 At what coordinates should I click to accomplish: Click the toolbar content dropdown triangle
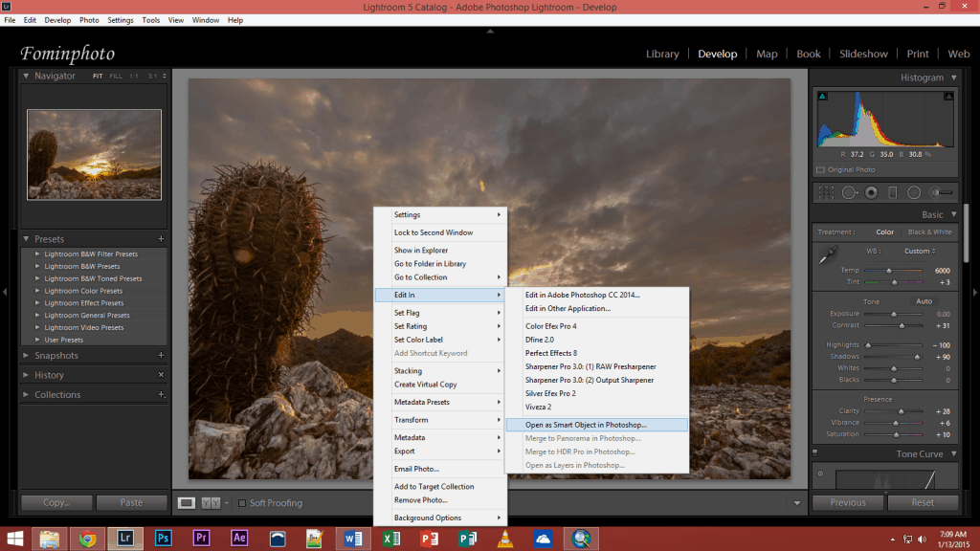coord(797,503)
